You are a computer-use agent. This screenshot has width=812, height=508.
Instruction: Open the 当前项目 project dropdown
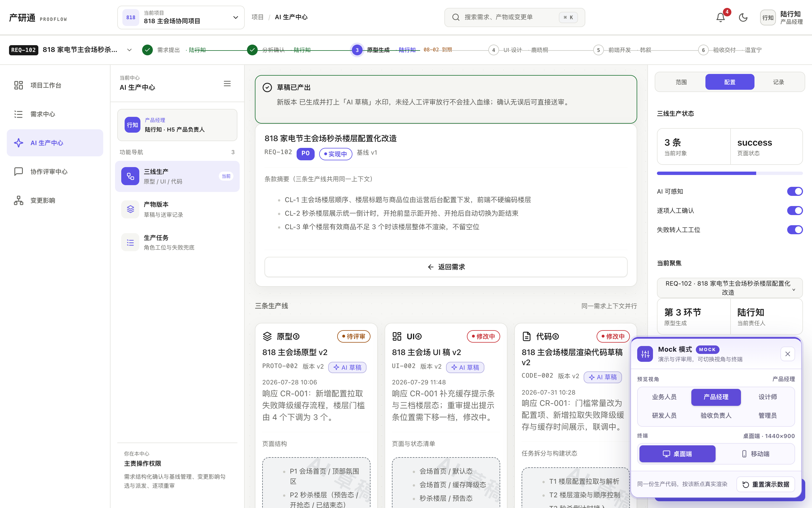click(181, 17)
